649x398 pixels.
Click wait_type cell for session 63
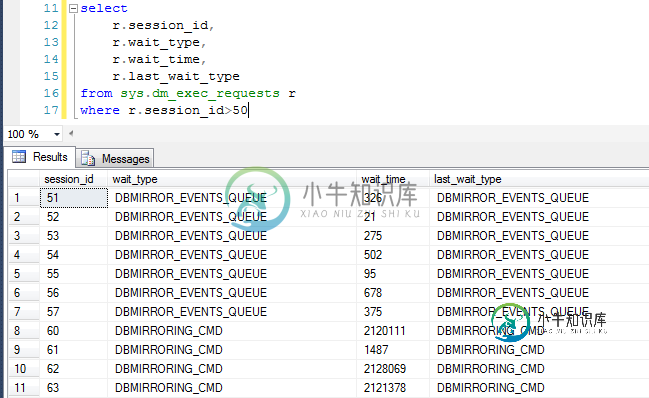tap(232, 388)
